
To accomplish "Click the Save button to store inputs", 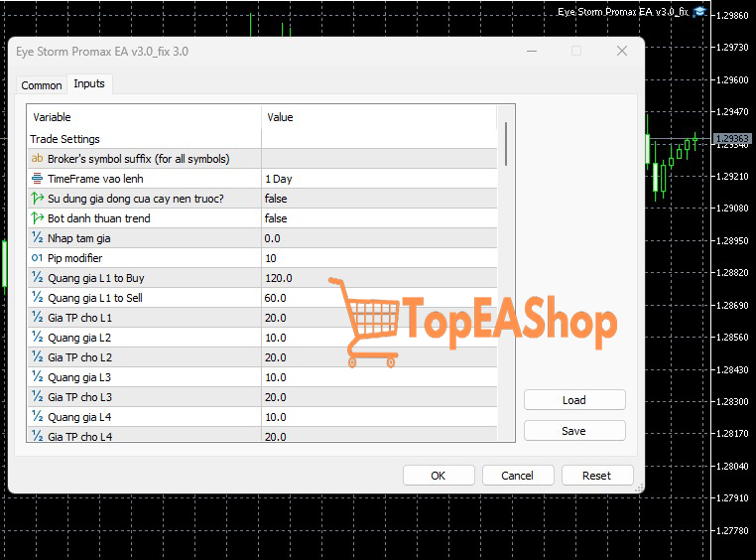I will click(x=574, y=431).
